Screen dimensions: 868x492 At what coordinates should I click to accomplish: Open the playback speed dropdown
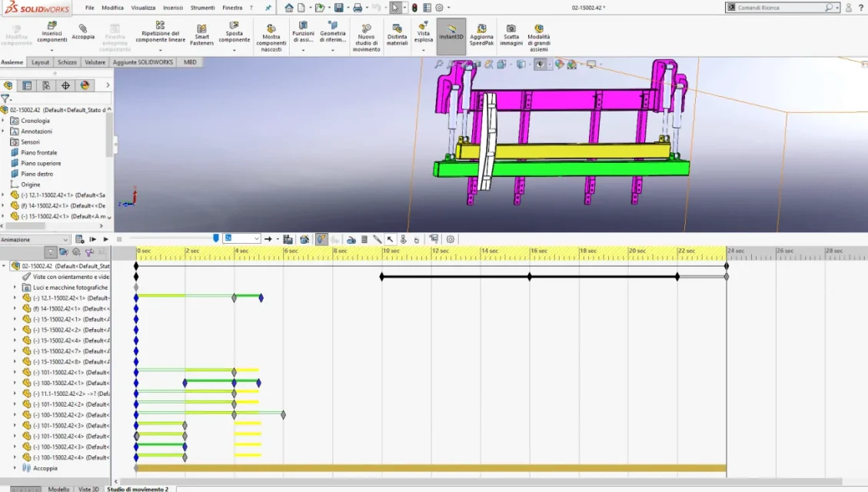[242, 238]
